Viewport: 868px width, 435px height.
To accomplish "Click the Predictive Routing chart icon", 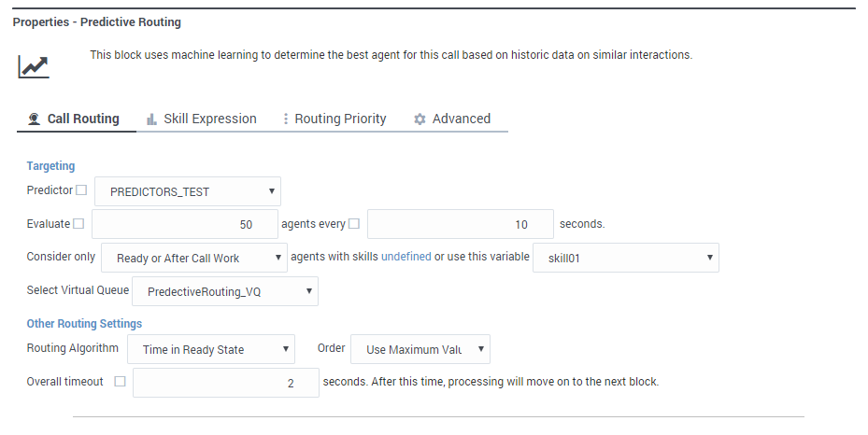I will [x=34, y=67].
